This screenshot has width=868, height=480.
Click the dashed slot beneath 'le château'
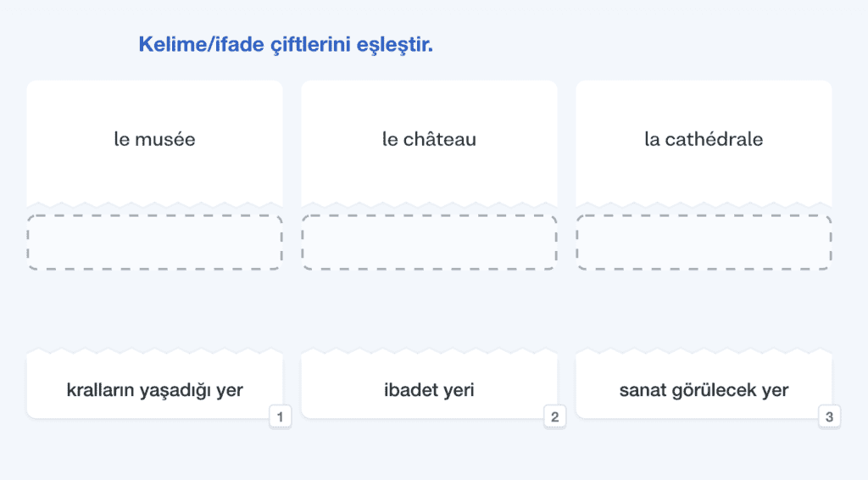pyautogui.click(x=429, y=243)
